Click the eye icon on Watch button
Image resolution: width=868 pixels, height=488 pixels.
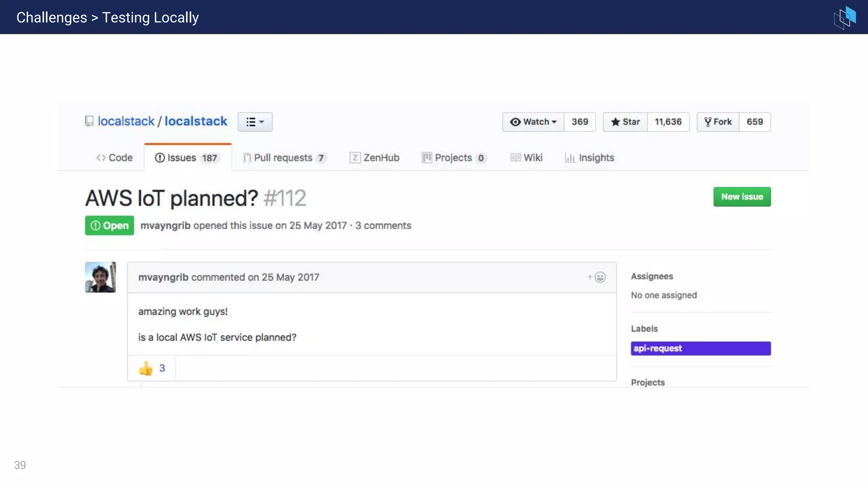[x=515, y=122]
